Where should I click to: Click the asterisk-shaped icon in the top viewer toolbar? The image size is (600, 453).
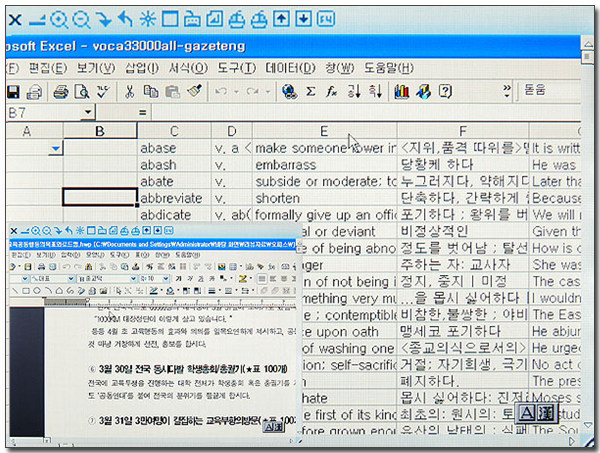click(x=148, y=18)
